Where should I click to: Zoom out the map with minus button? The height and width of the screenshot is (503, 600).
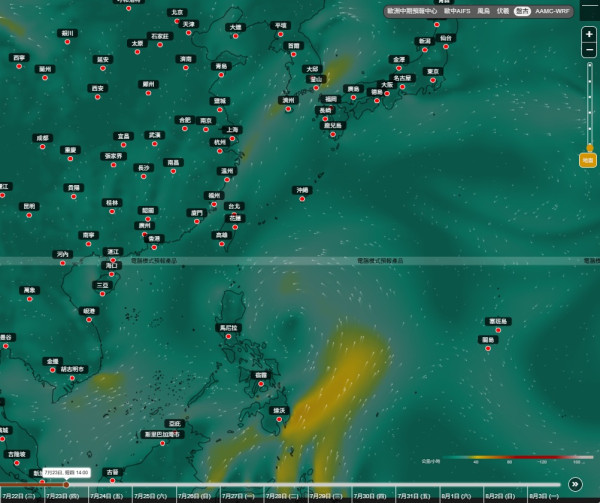click(589, 50)
